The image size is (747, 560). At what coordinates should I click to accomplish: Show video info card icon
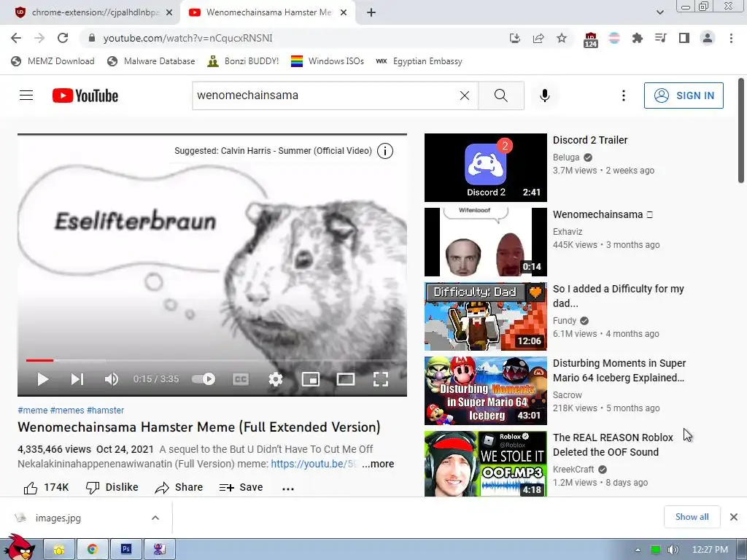coord(385,151)
